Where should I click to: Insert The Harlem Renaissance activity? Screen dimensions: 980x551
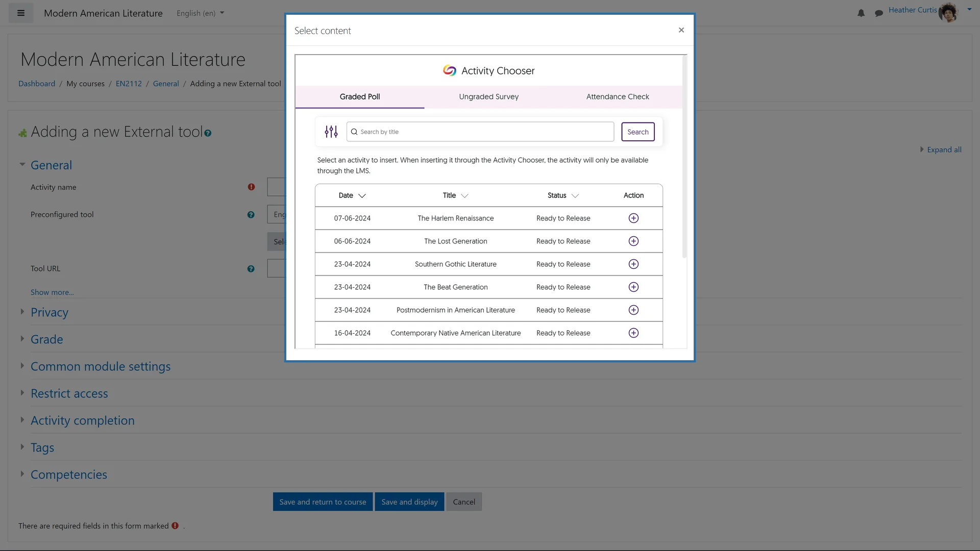point(633,218)
